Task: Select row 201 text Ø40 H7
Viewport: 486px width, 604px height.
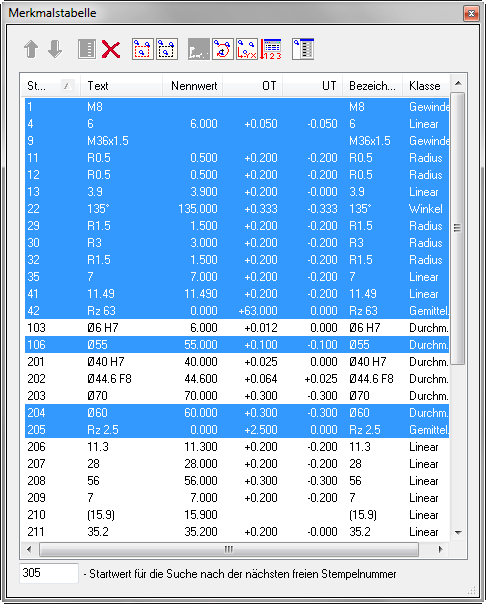Action: pos(106,361)
